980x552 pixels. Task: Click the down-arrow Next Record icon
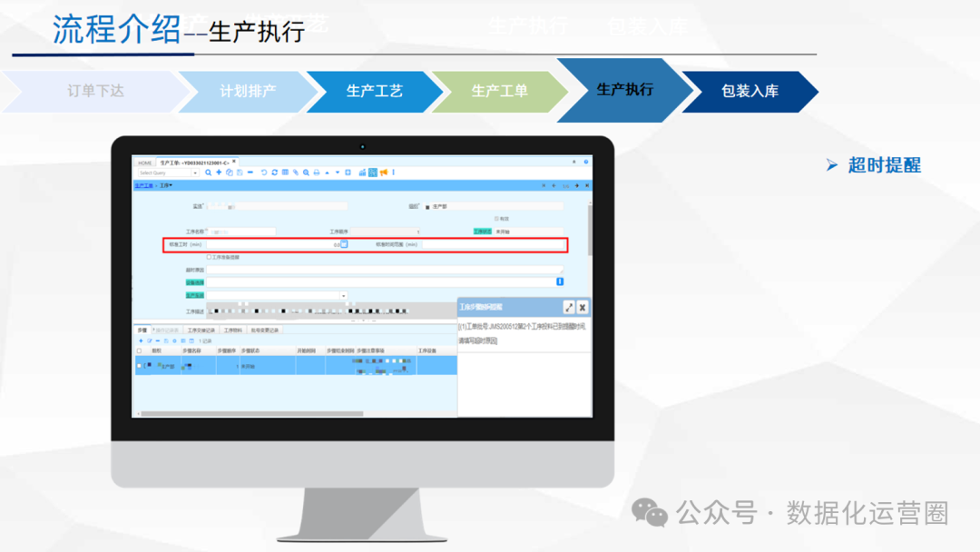pyautogui.click(x=338, y=172)
